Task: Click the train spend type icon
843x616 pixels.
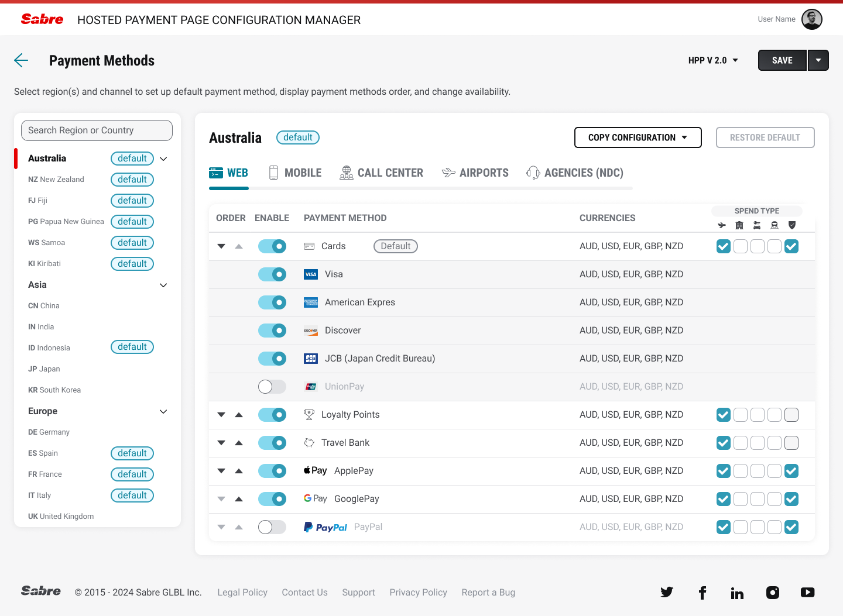Action: click(x=775, y=225)
